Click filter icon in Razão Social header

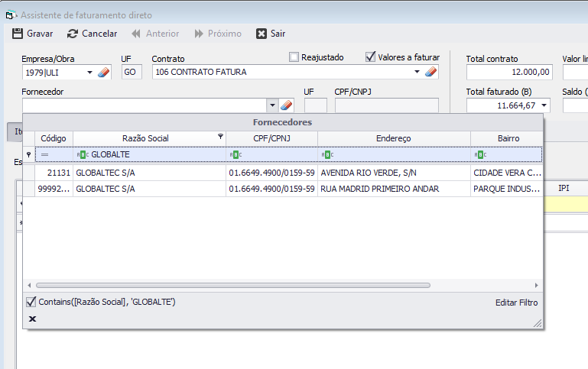[x=220, y=138]
